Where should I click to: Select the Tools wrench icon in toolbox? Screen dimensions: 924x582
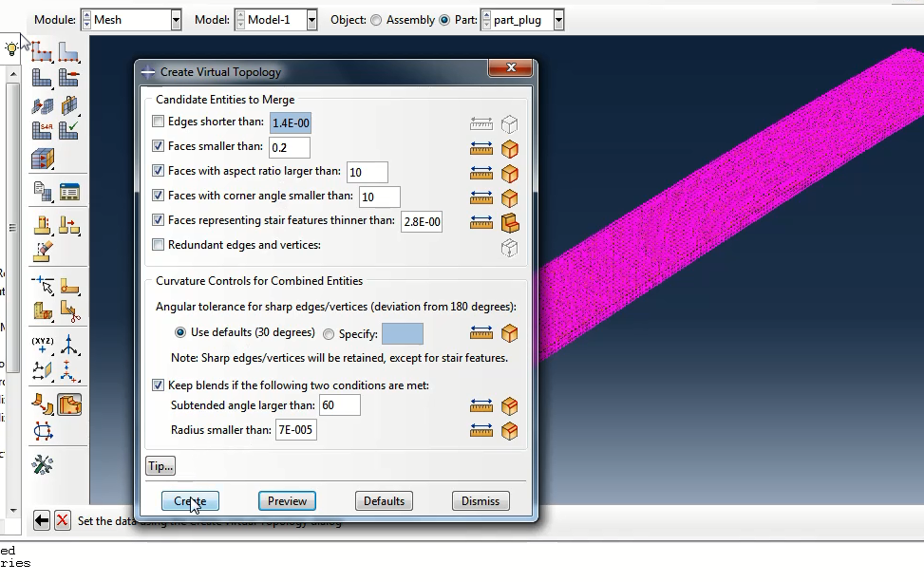pyautogui.click(x=43, y=464)
